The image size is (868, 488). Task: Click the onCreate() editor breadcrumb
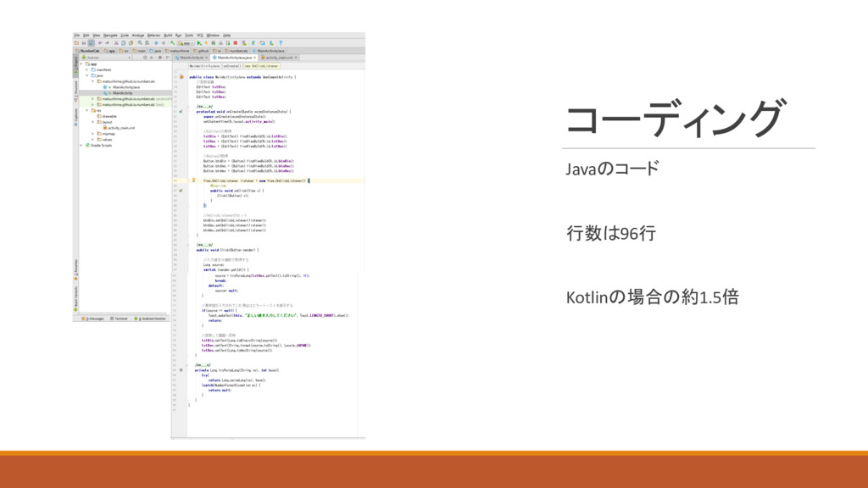pos(232,66)
